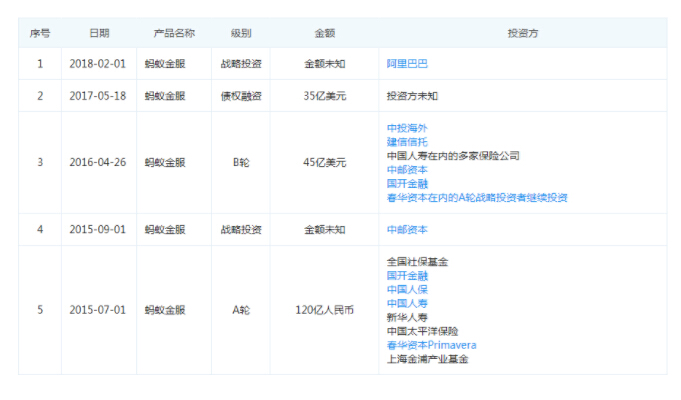Click the 中投海外 investor link
This screenshot has width=681, height=400.
[407, 128]
